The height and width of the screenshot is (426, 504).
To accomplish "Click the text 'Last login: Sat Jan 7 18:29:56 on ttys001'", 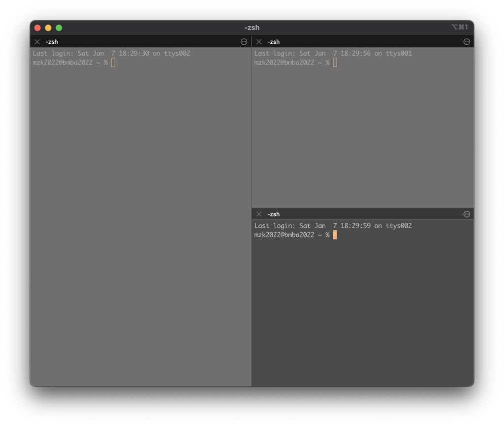I will (333, 53).
